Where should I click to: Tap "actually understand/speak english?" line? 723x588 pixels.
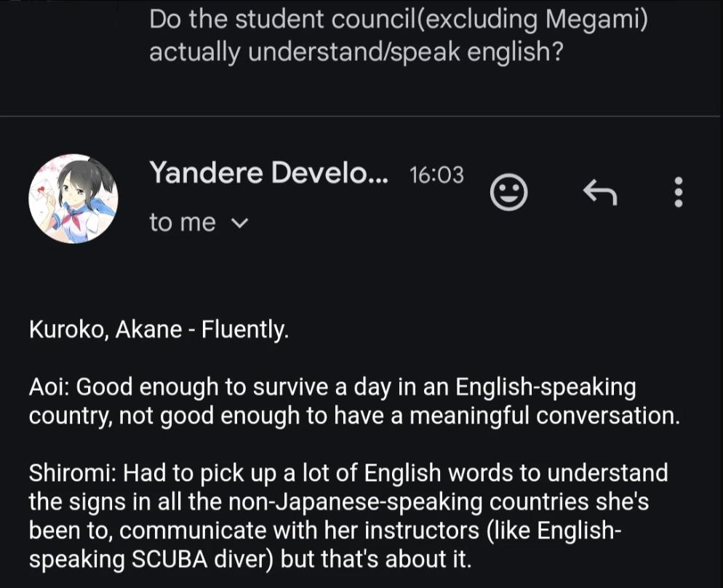[x=355, y=53]
